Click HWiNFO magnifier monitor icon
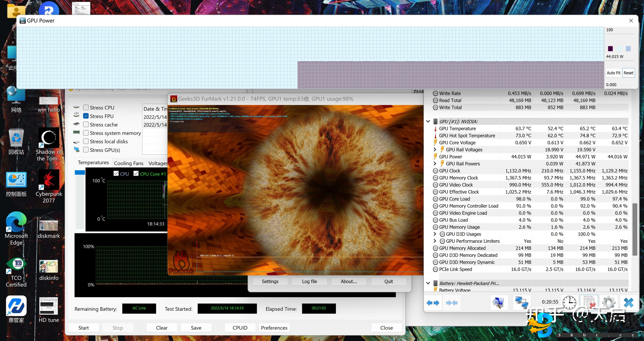This screenshot has width=644, height=341. coord(499,303)
